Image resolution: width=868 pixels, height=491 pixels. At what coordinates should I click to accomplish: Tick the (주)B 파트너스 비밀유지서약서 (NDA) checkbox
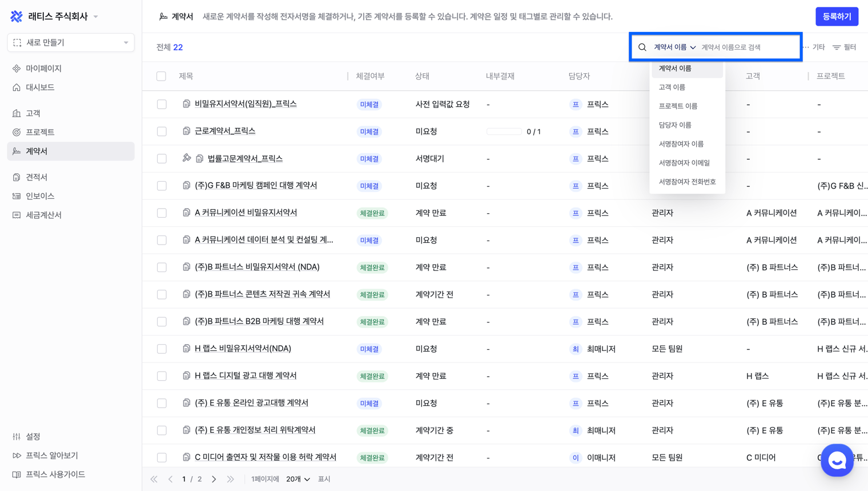(162, 268)
